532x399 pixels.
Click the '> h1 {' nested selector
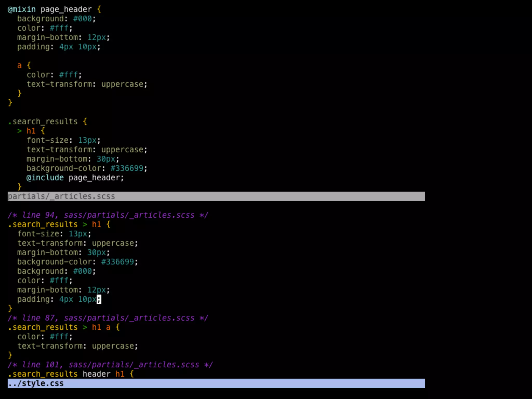(31, 131)
